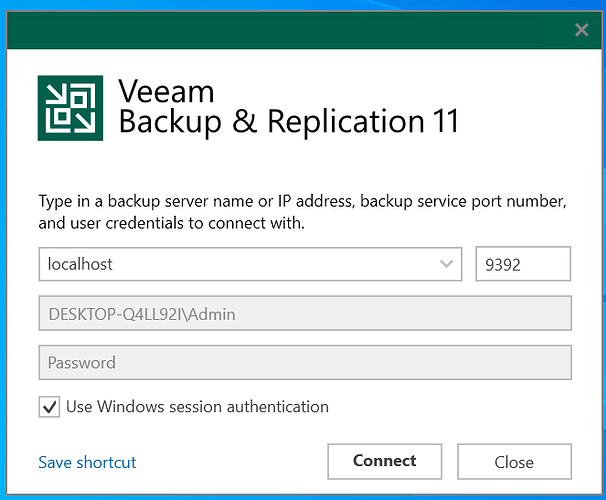This screenshot has height=500, width=606.
Task: Click the 'Veeam' product name text
Action: [x=166, y=91]
